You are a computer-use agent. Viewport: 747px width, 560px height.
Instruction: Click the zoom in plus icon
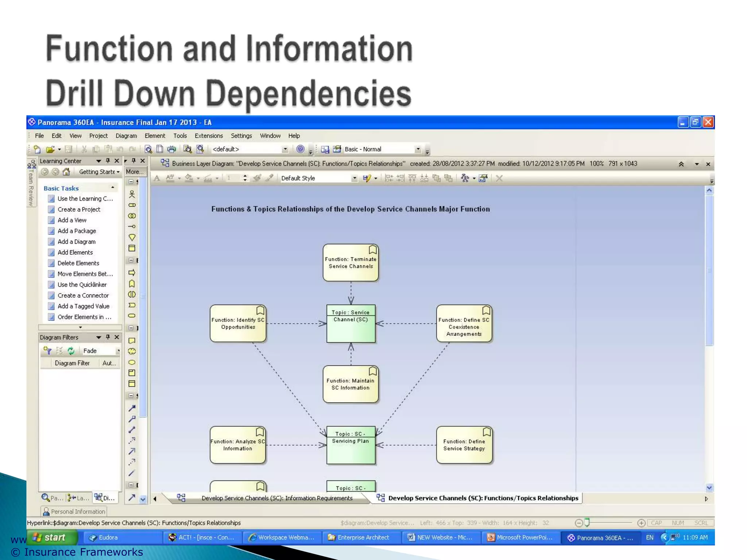pyautogui.click(x=641, y=523)
